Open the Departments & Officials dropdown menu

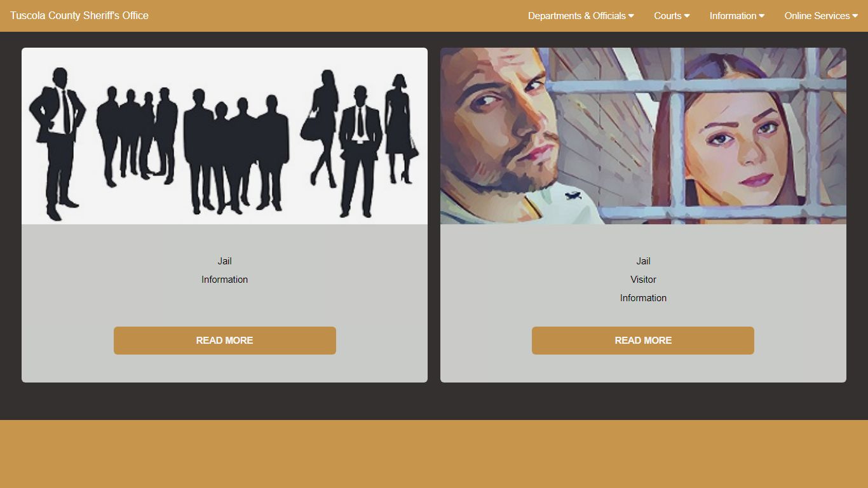pos(581,16)
